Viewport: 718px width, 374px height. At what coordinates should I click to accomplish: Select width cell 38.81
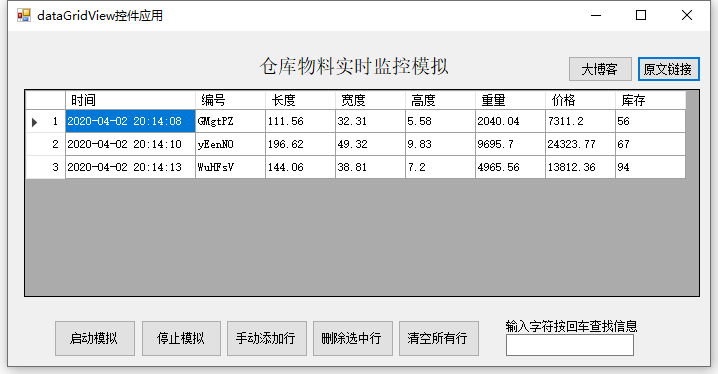(370, 167)
